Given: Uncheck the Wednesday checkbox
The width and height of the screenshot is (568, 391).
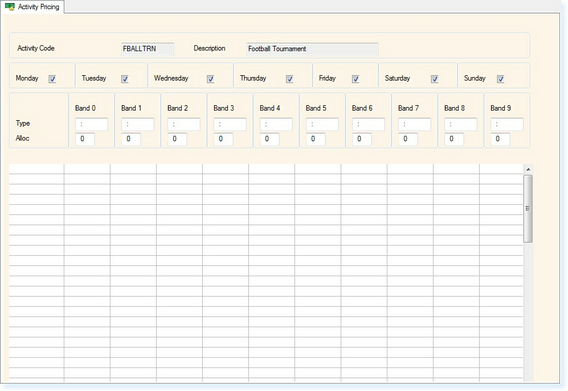Looking at the screenshot, I should pyautogui.click(x=210, y=79).
